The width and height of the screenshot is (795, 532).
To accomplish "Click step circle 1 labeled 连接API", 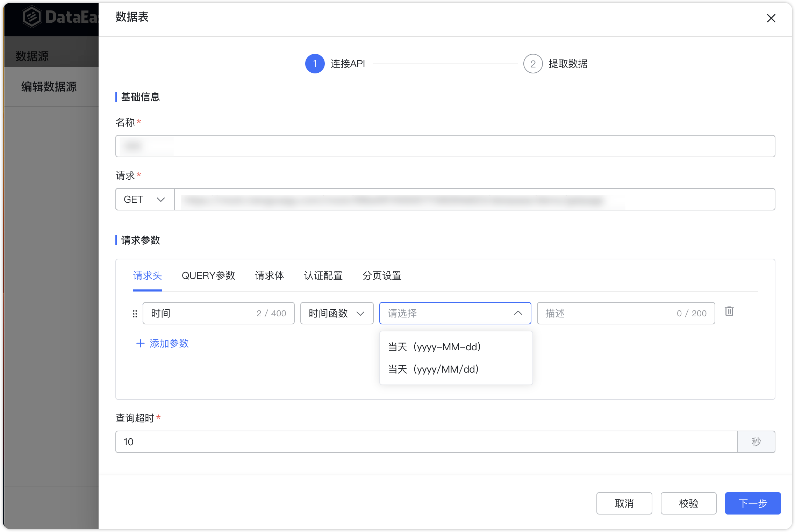I will pyautogui.click(x=315, y=64).
